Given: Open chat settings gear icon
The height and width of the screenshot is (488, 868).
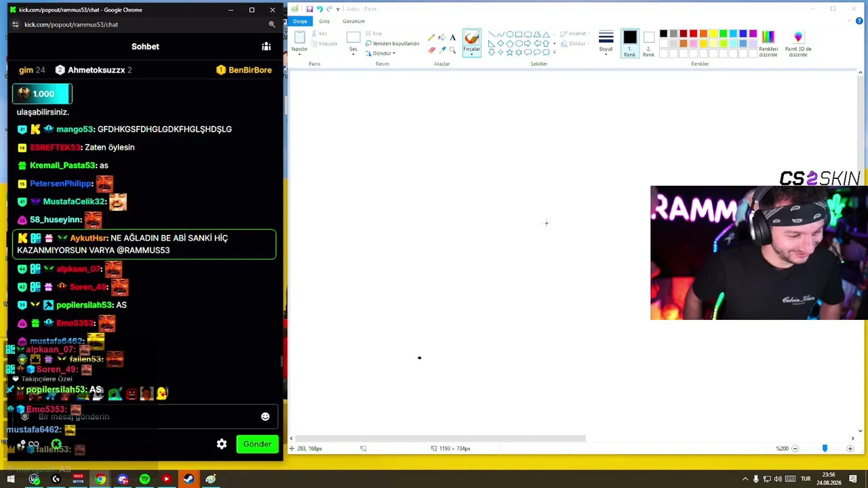Looking at the screenshot, I should pos(222,444).
